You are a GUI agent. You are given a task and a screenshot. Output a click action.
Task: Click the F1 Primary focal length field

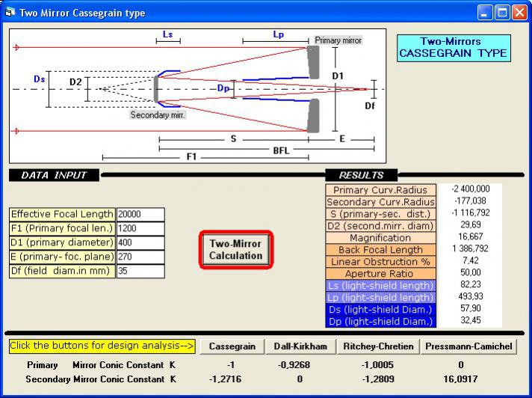pos(140,228)
